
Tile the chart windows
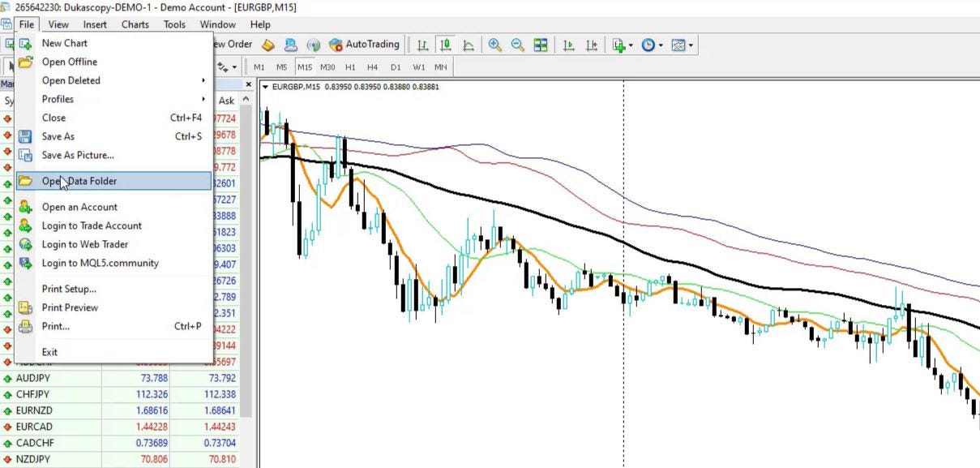click(x=541, y=45)
